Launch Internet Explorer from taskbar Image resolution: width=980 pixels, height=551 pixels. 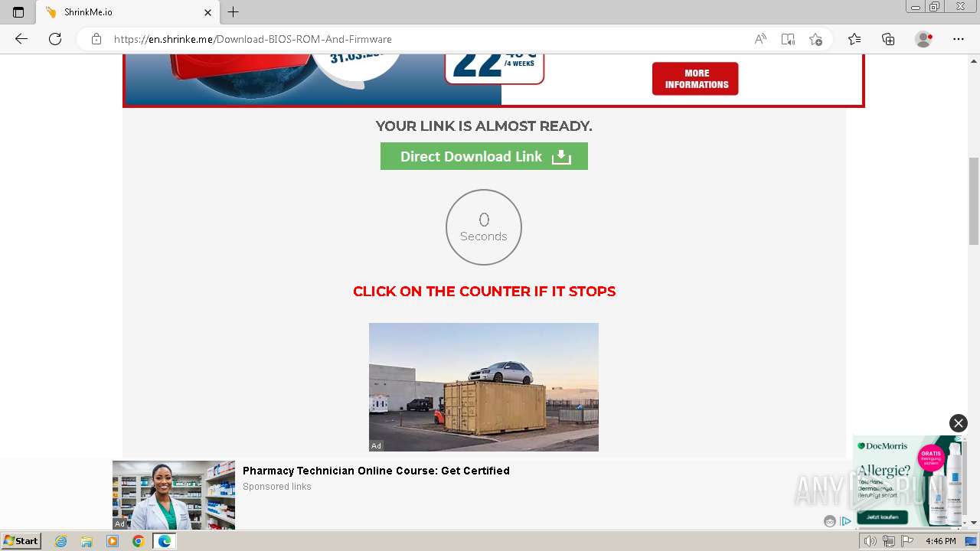(61, 541)
